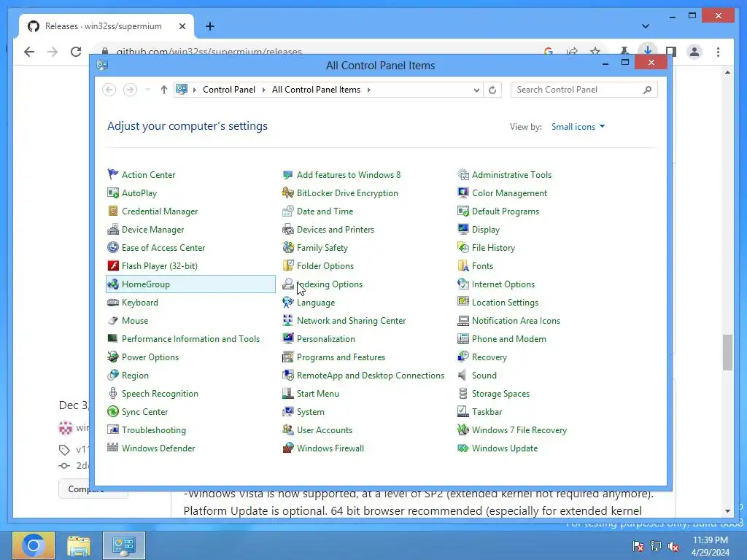Click the network tray icon
The image size is (747, 560).
656,547
